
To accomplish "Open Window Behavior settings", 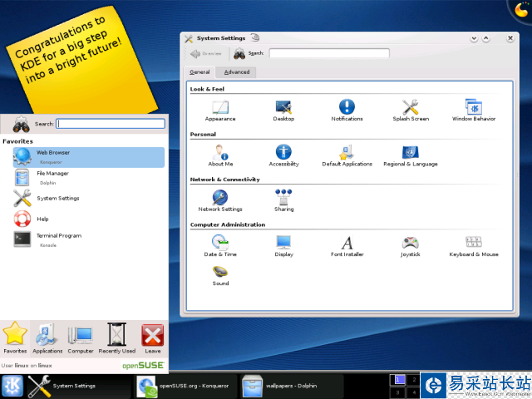I will click(x=474, y=109).
